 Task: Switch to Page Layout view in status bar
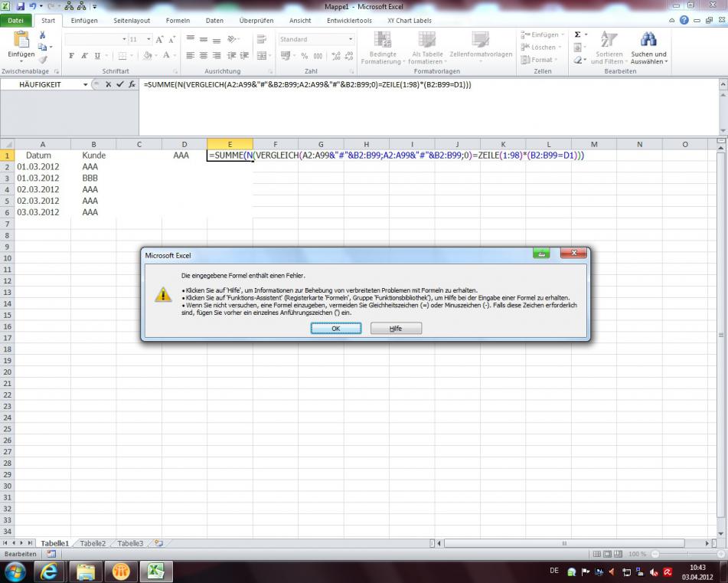click(607, 554)
